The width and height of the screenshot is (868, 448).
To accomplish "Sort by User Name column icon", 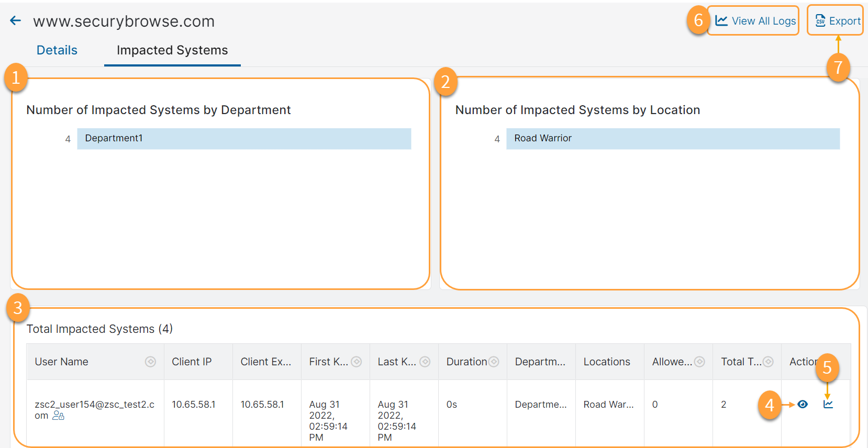I will [x=150, y=362].
